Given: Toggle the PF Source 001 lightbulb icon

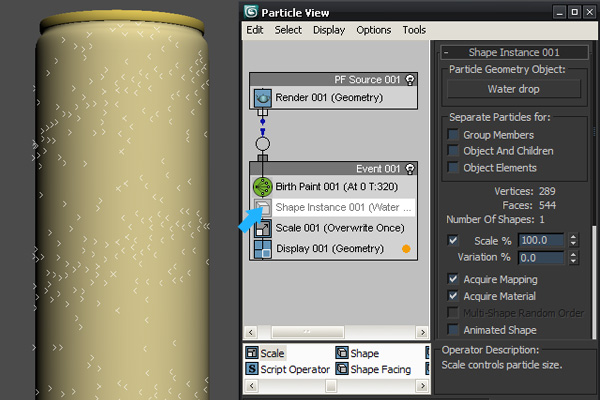Looking at the screenshot, I should [410, 79].
